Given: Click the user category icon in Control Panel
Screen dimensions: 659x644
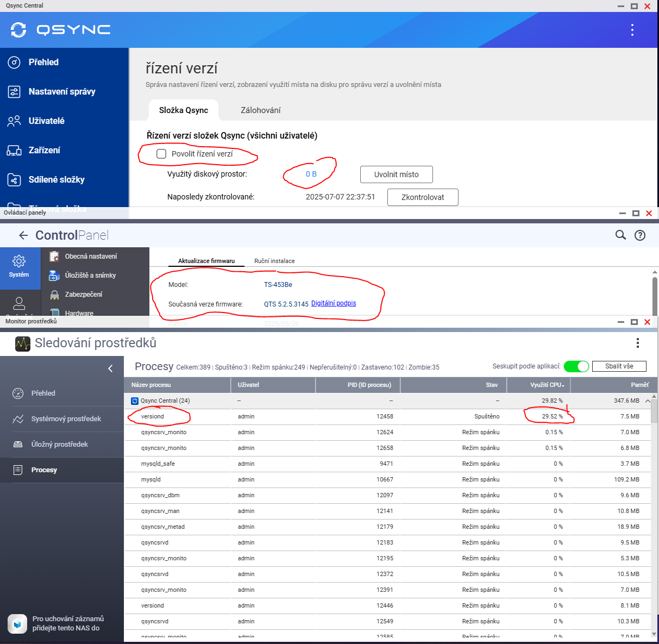Looking at the screenshot, I should 19,303.
